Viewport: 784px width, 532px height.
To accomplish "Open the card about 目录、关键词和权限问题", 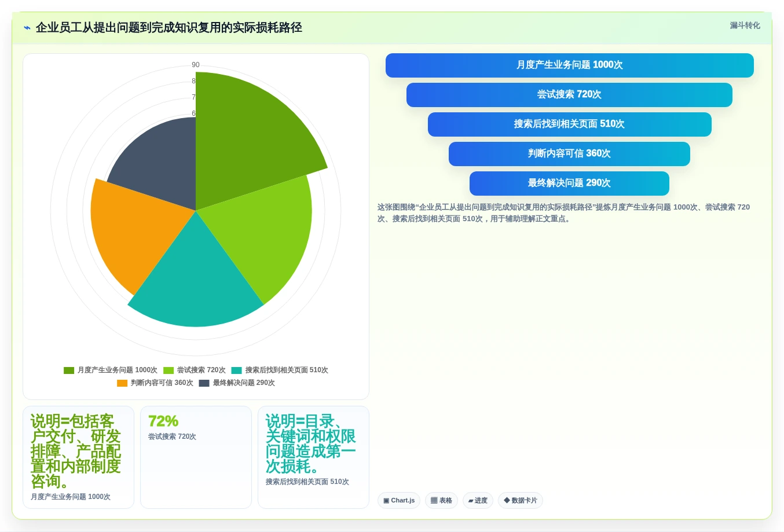I will click(x=313, y=457).
